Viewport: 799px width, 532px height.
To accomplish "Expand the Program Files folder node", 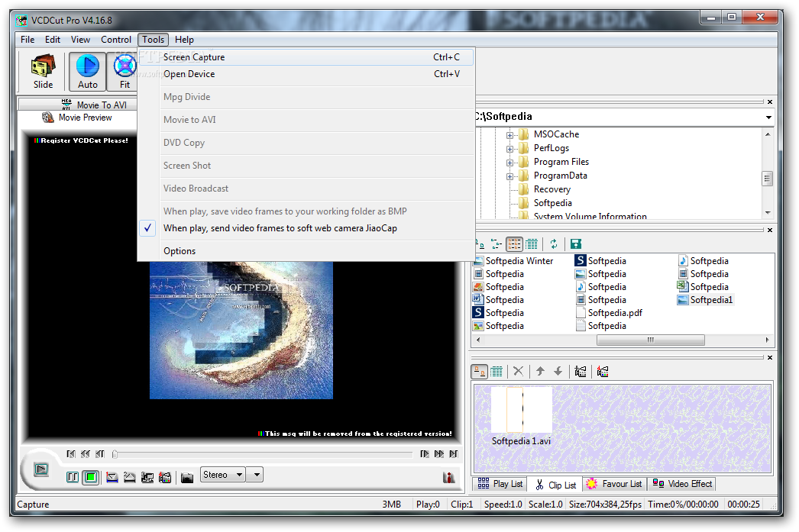I will (509, 163).
